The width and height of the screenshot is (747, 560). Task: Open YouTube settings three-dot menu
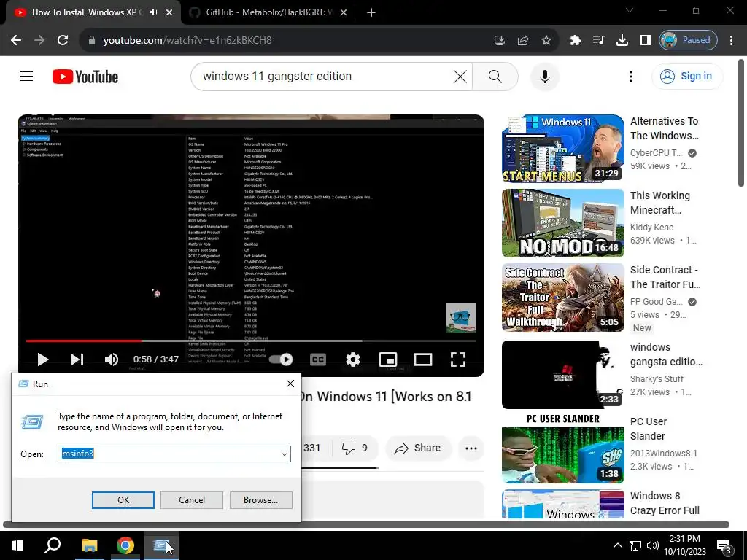[631, 76]
